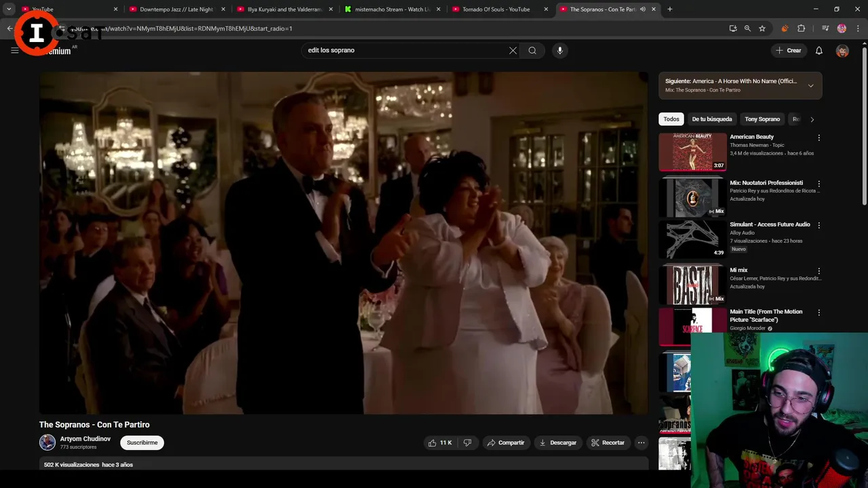The width and height of the screenshot is (868, 488).
Task: Click the orange extension icon in the toolbar
Action: pyautogui.click(x=785, y=28)
